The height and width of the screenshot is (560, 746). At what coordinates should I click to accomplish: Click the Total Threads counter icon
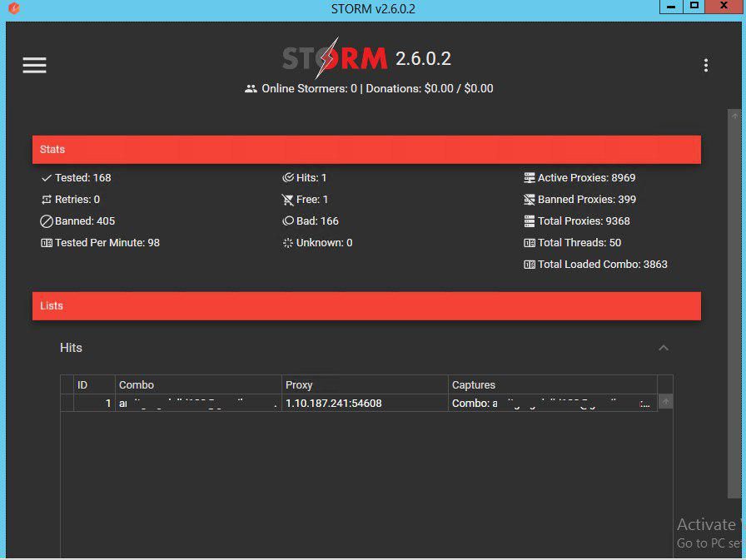coord(530,243)
